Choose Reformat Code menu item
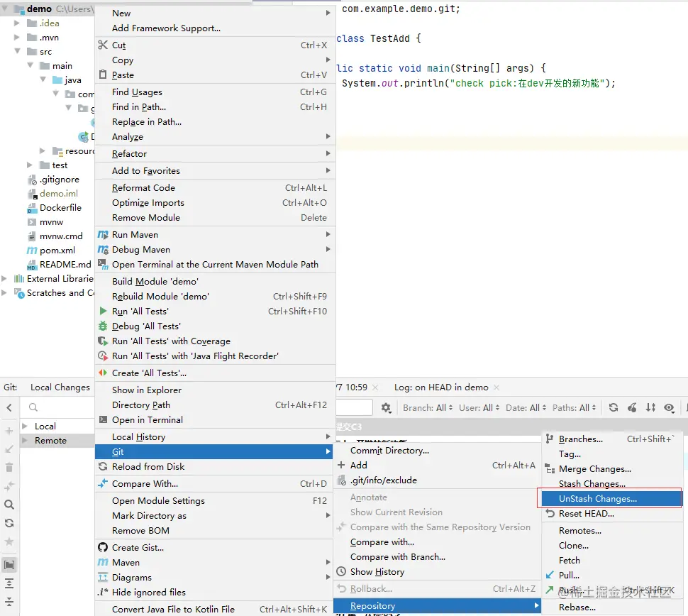 [x=215, y=187]
